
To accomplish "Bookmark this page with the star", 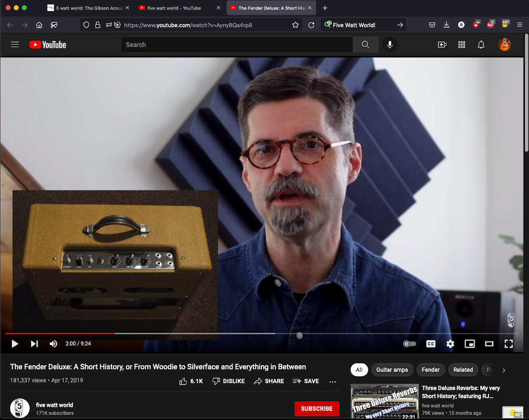I will [295, 25].
